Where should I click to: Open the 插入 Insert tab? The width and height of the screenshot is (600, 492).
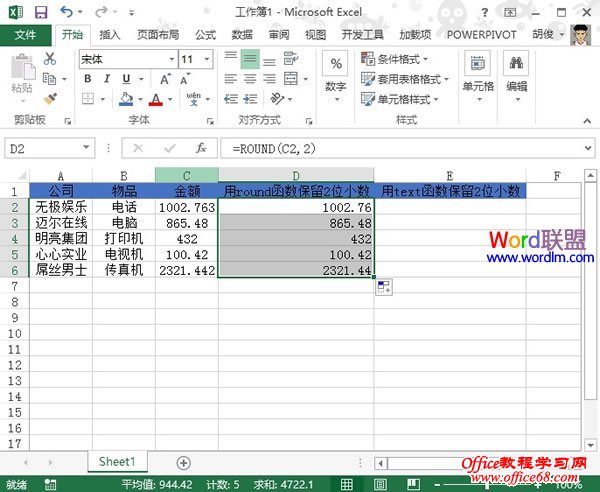point(110,35)
